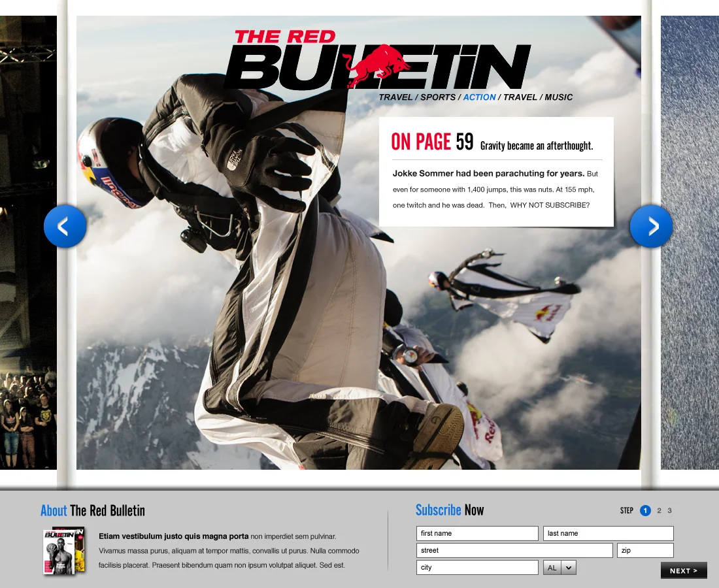Image resolution: width=719 pixels, height=588 pixels.
Task: Click the WHY NOT SUBSCRIBE? text
Action: click(550, 205)
